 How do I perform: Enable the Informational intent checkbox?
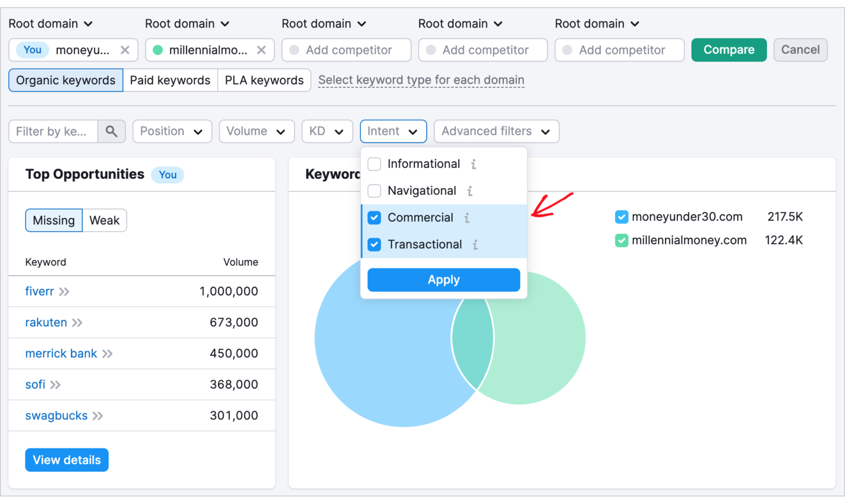coord(374,164)
